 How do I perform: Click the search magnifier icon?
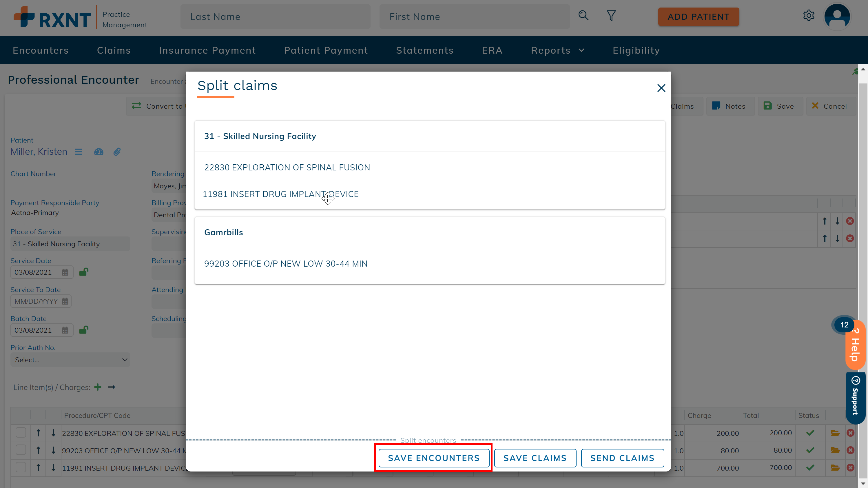tap(583, 15)
